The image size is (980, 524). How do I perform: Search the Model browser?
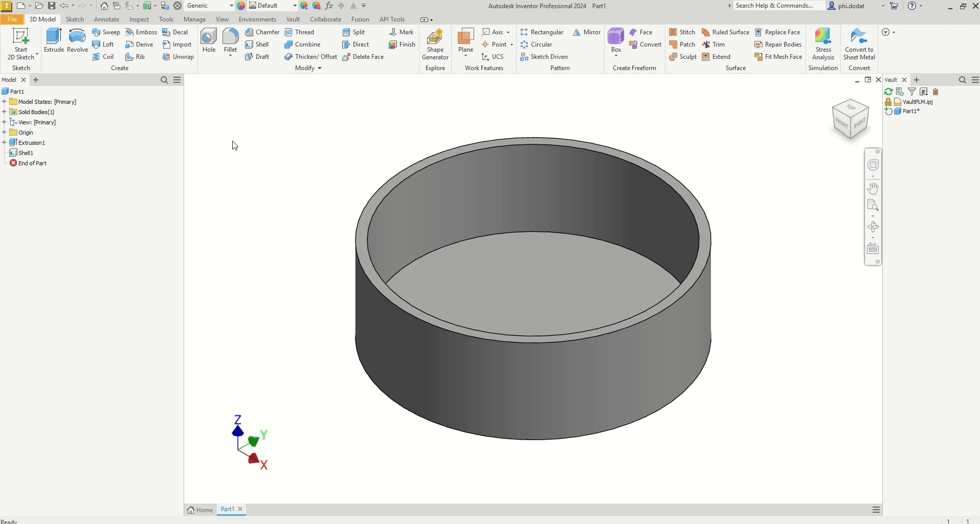point(164,80)
